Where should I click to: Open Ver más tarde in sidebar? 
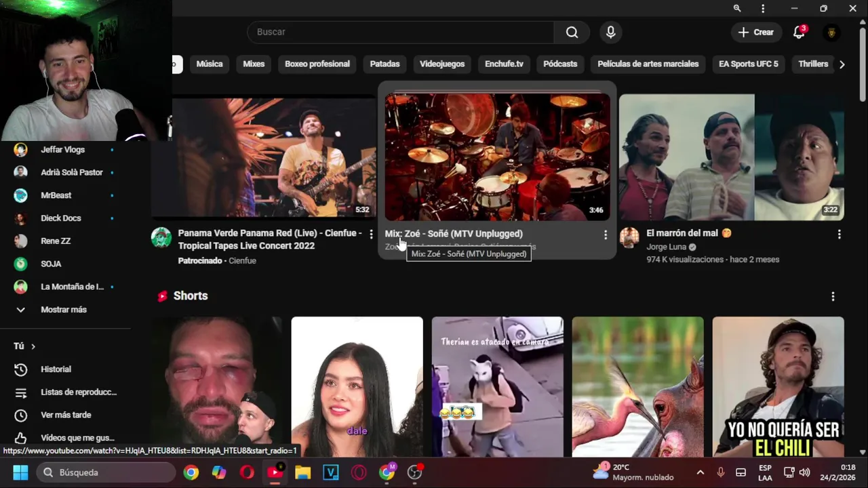[65, 415]
